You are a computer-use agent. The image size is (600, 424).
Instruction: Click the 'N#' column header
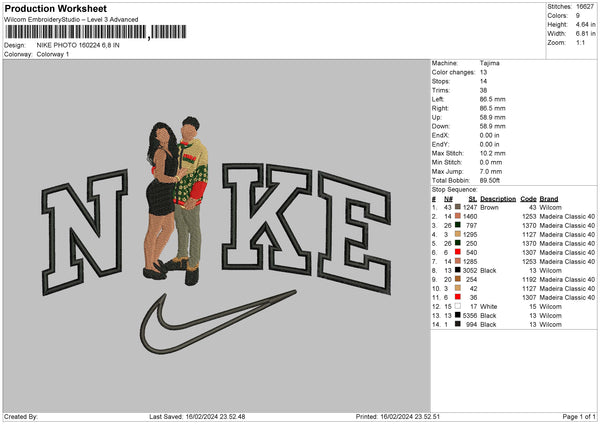coord(448,199)
